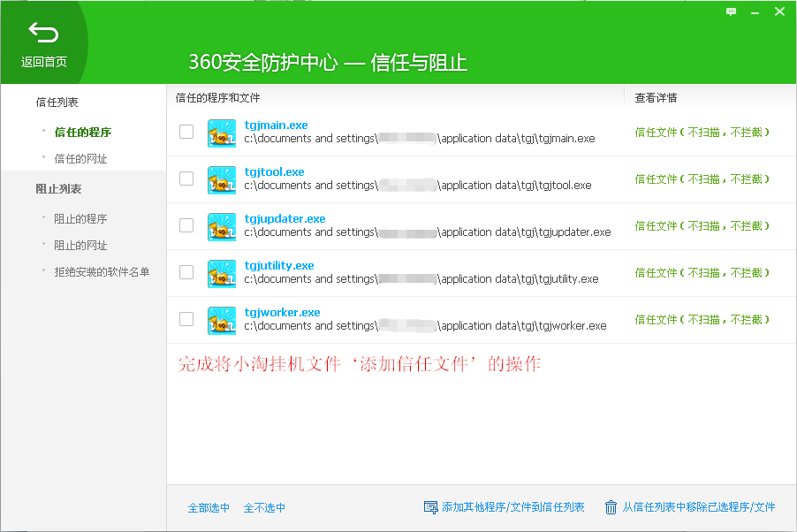Tick the tgjutility.exe checkbox
Viewport: 797px width, 532px height.
click(x=186, y=272)
